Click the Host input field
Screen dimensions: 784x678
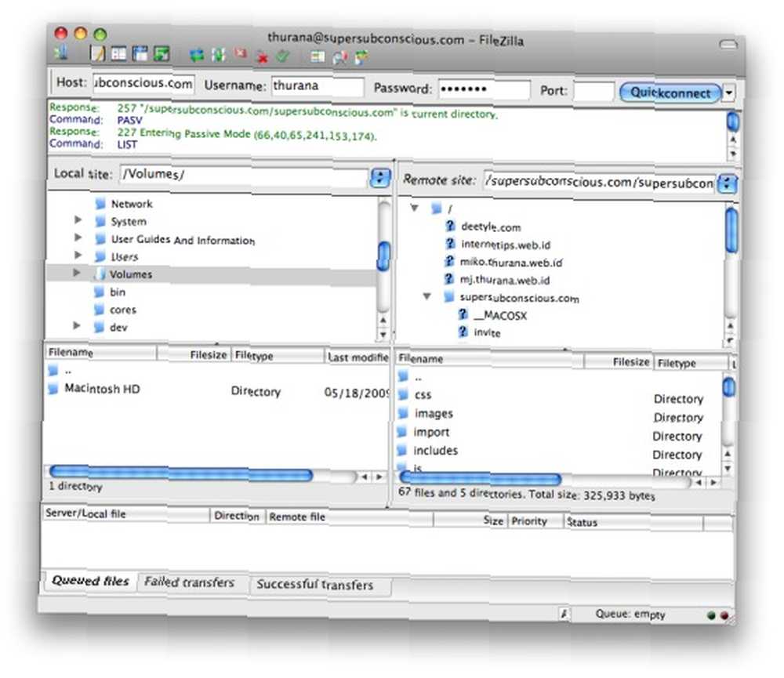click(143, 84)
